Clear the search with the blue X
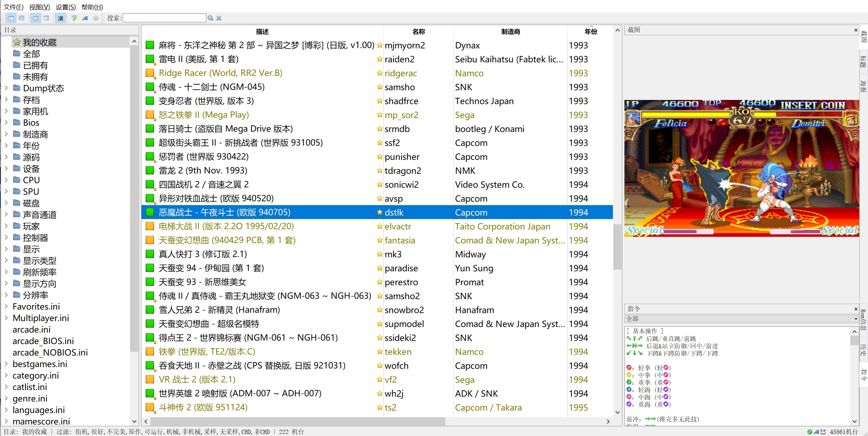The image size is (868, 436). [x=219, y=18]
